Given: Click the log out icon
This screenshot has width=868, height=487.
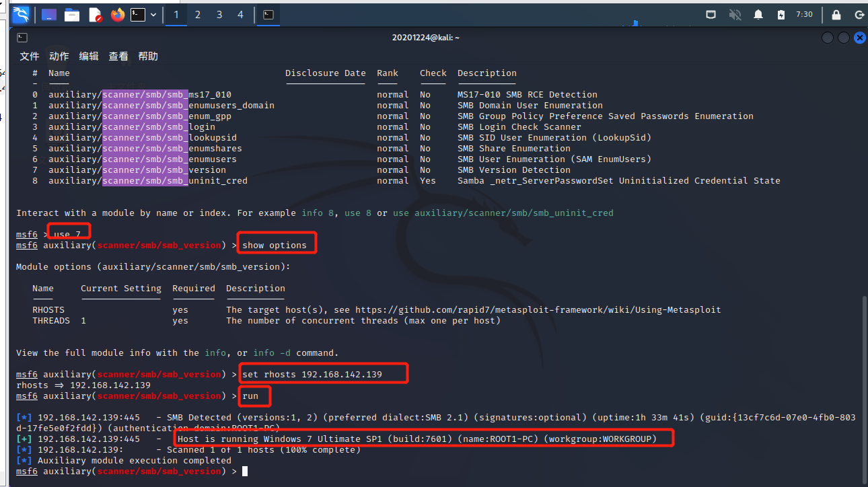Looking at the screenshot, I should [x=859, y=14].
